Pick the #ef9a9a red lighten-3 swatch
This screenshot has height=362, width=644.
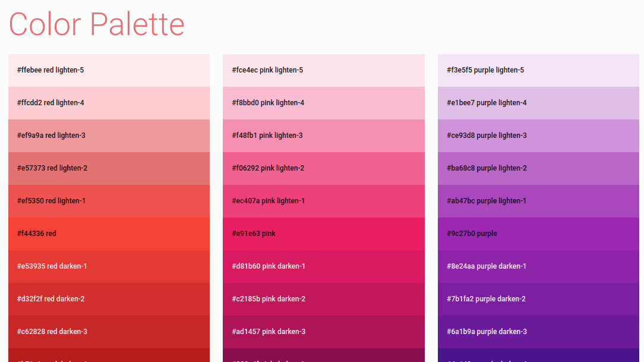pyautogui.click(x=109, y=136)
